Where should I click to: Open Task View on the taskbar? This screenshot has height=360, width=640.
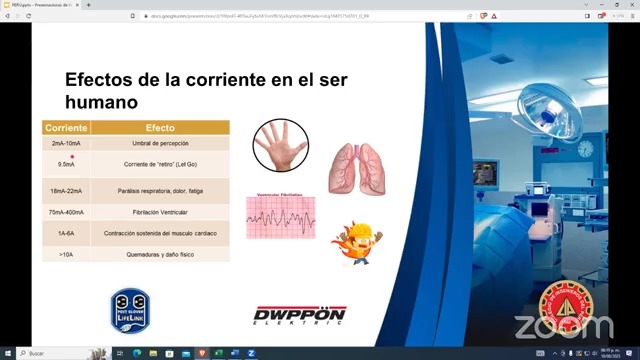[120, 353]
